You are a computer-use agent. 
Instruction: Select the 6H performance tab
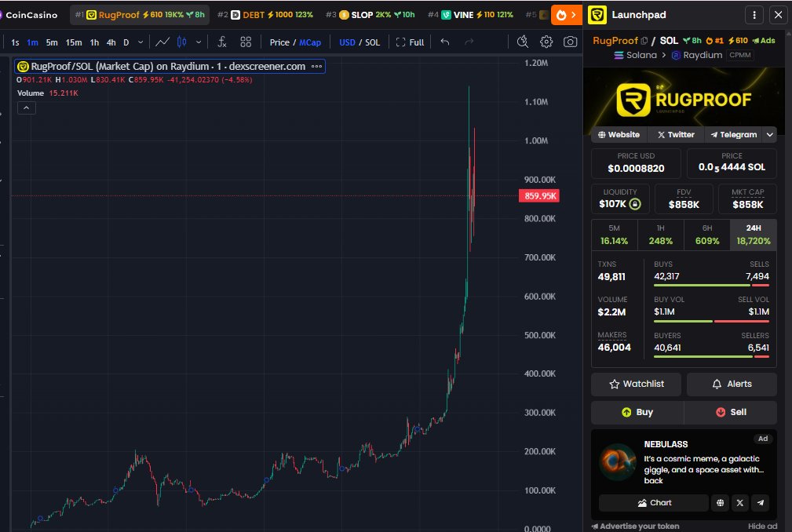pos(707,235)
